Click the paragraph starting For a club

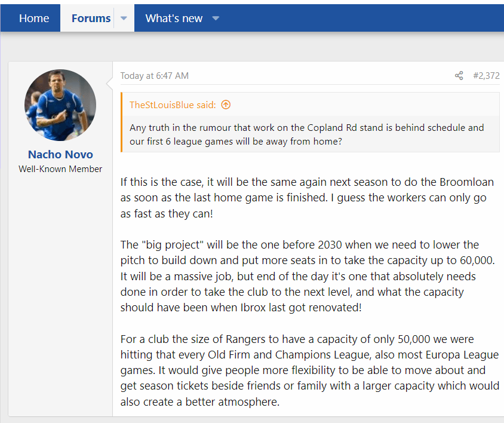pos(310,370)
